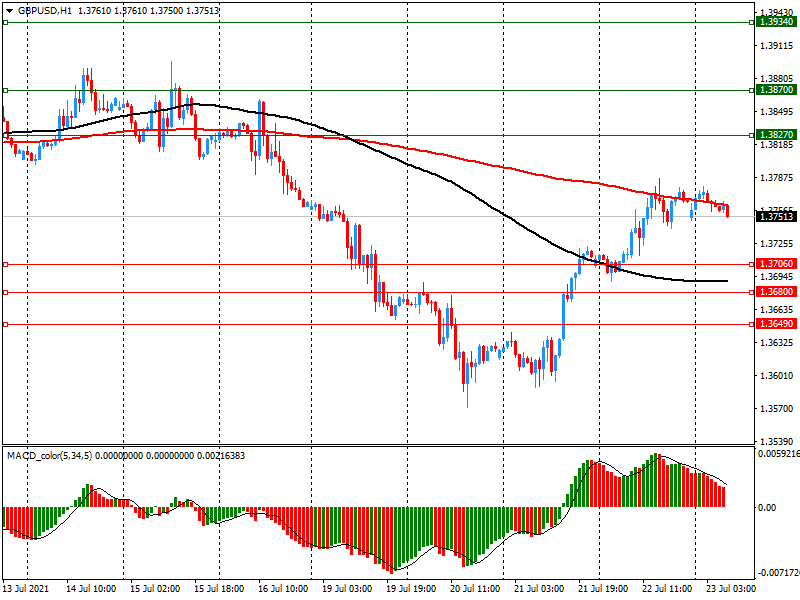Click the 19 Jul 19:00 time label
Viewport: 800px width, 600px height.
click(x=411, y=589)
